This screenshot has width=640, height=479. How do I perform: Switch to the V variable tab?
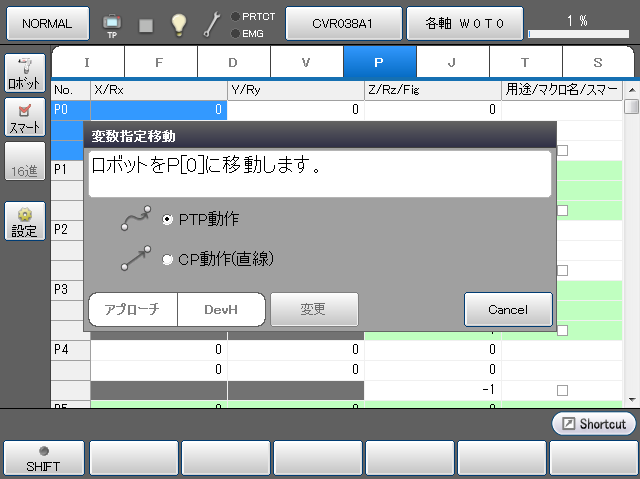point(306,62)
